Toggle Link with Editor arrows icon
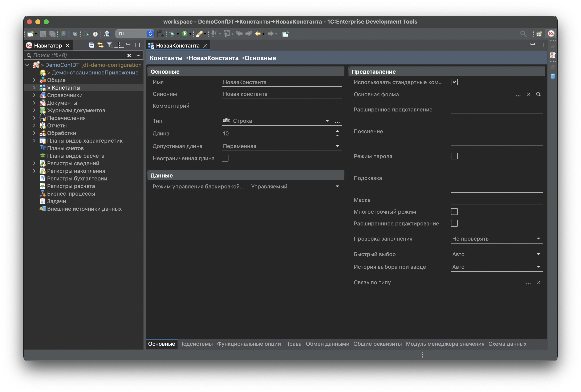 click(x=101, y=45)
